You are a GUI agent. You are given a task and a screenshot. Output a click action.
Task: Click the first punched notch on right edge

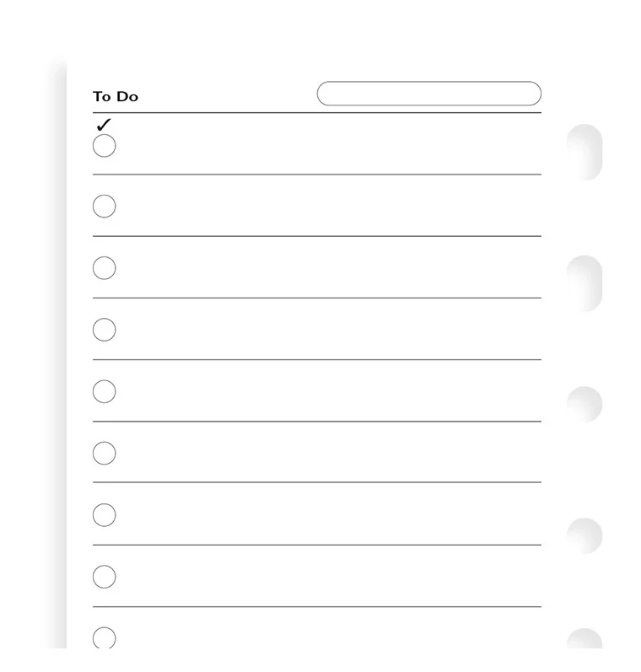584,153
